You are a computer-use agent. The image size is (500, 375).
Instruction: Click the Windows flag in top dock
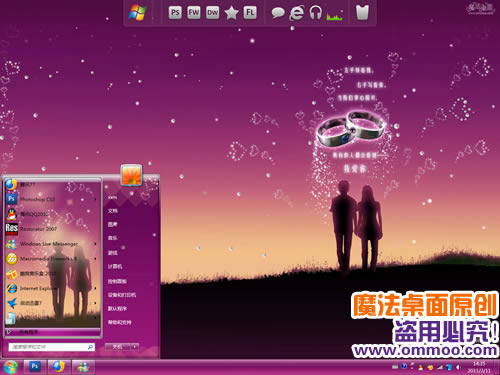point(138,13)
